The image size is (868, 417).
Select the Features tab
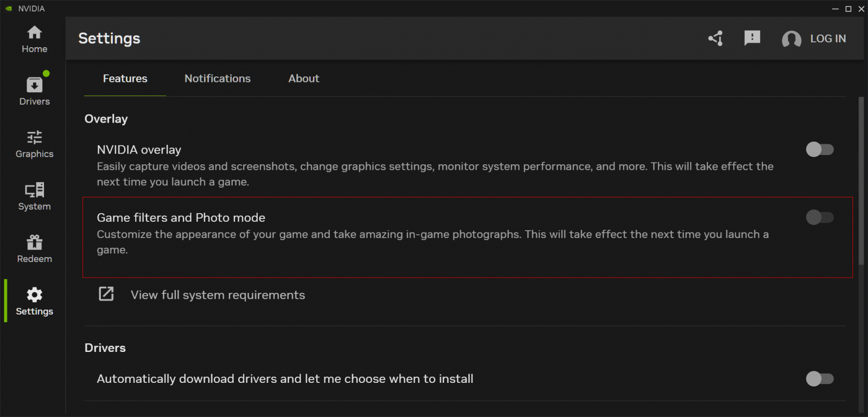(125, 79)
